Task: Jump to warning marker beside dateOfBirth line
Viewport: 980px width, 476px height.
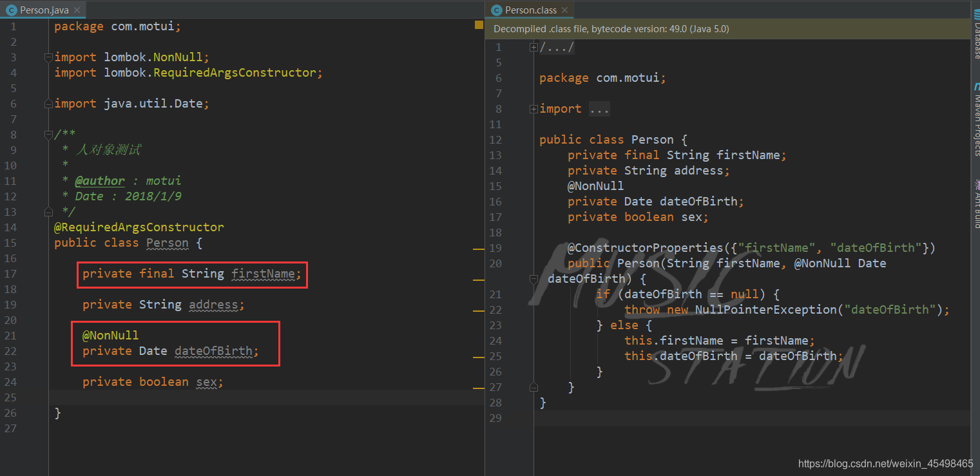Action: pyautogui.click(x=478, y=357)
